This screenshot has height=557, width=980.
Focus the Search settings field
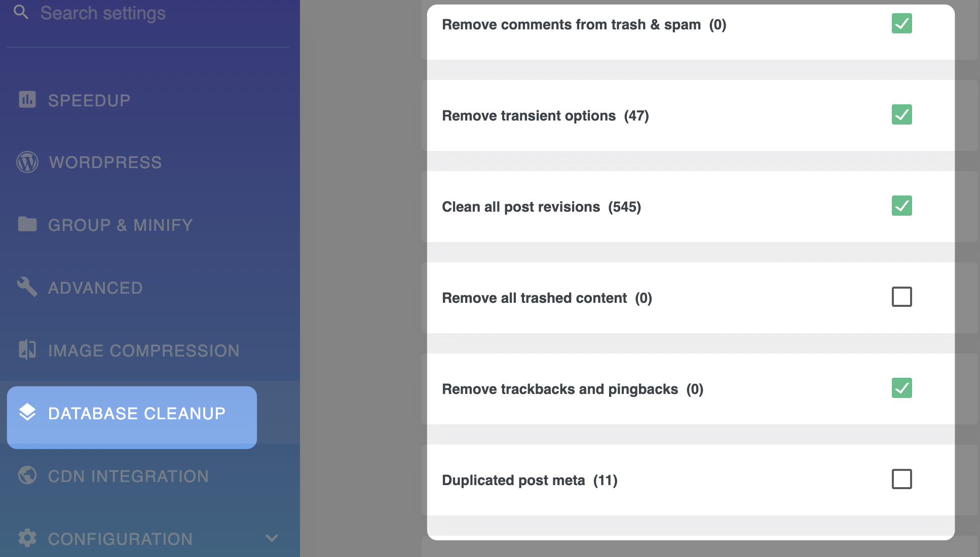pos(148,13)
